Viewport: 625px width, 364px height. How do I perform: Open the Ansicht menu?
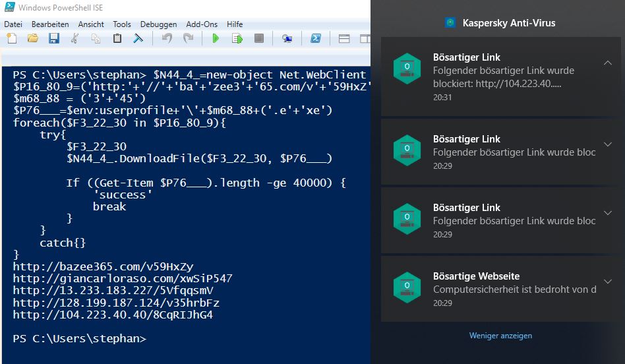[x=91, y=24]
